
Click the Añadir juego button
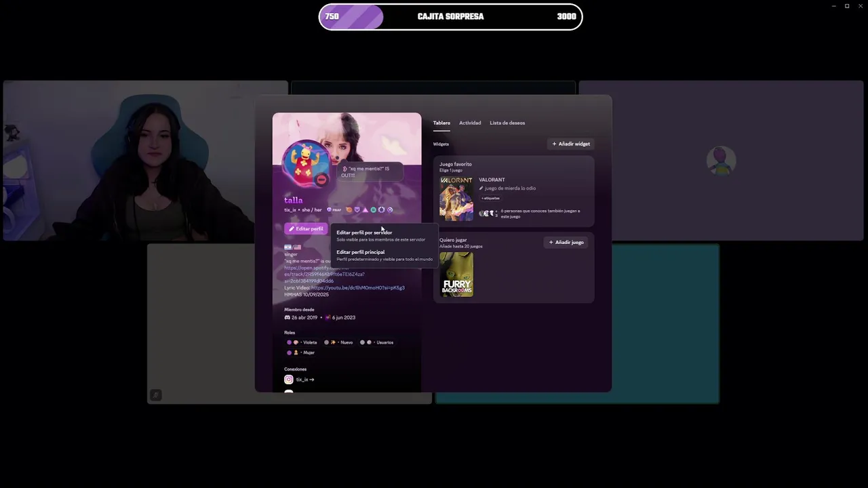pyautogui.click(x=566, y=242)
